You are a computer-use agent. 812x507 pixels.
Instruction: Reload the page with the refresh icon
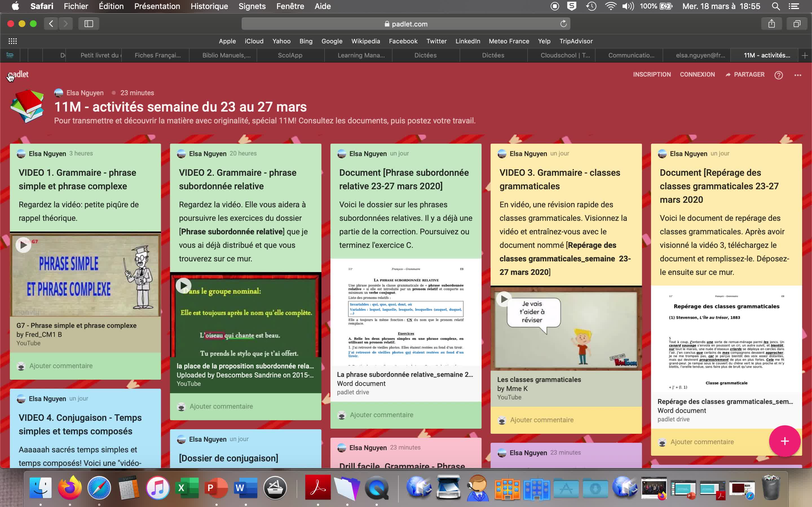(563, 24)
